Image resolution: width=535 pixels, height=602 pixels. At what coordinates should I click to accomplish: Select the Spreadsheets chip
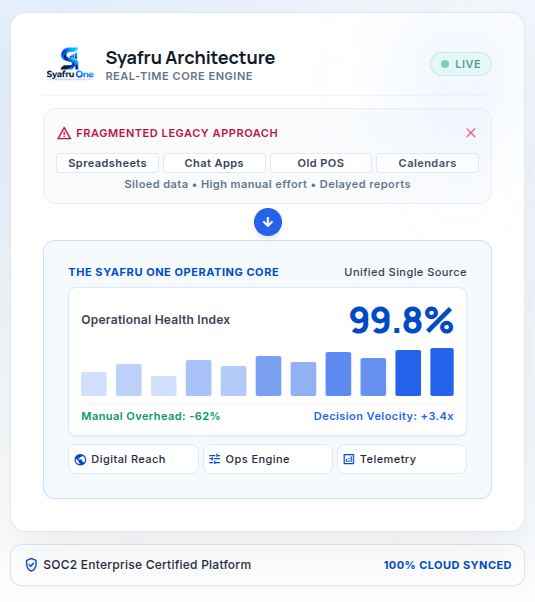(x=108, y=163)
